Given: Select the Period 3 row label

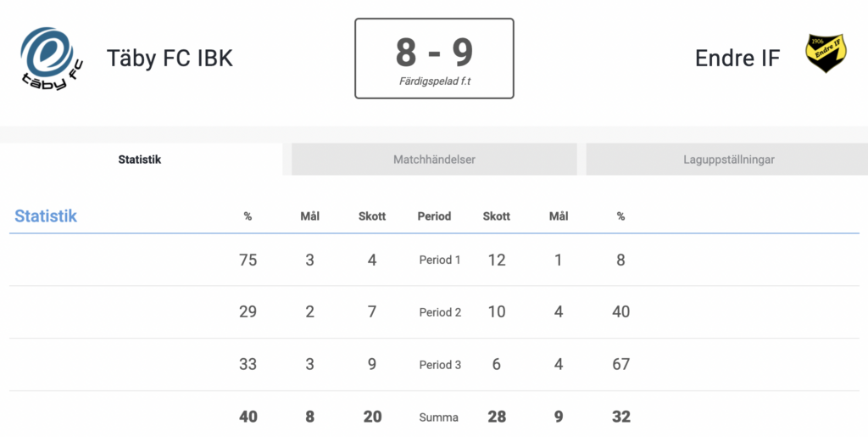Looking at the screenshot, I should [x=440, y=364].
